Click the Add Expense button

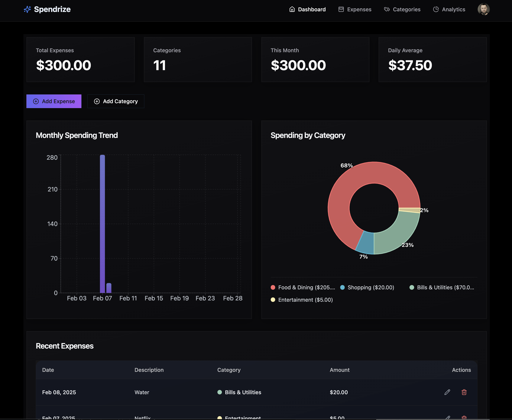tap(54, 101)
